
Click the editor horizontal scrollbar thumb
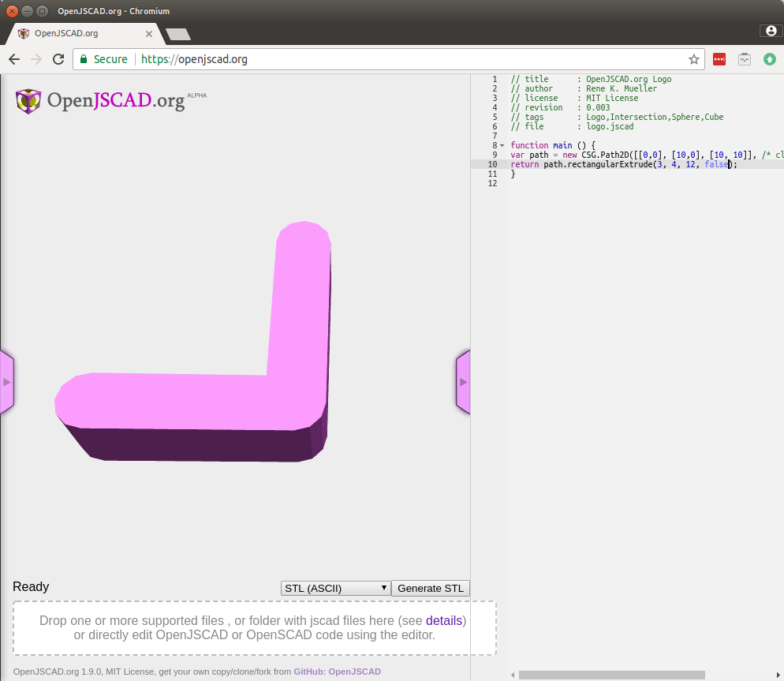pos(611,675)
